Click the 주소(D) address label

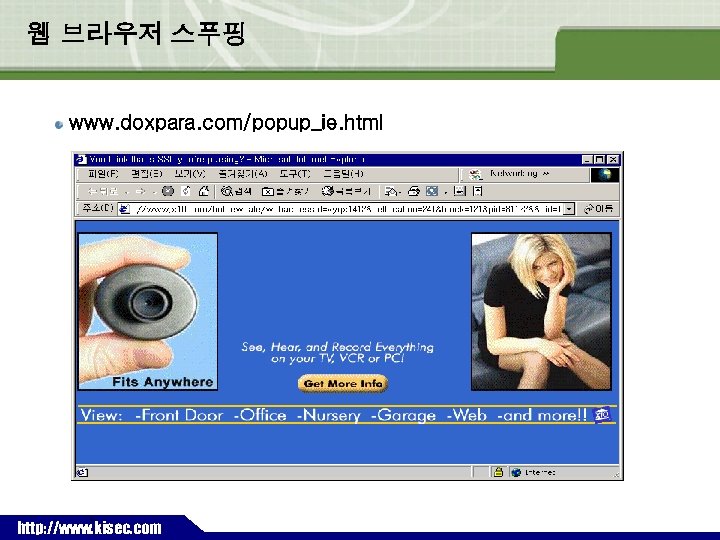pyautogui.click(x=97, y=209)
